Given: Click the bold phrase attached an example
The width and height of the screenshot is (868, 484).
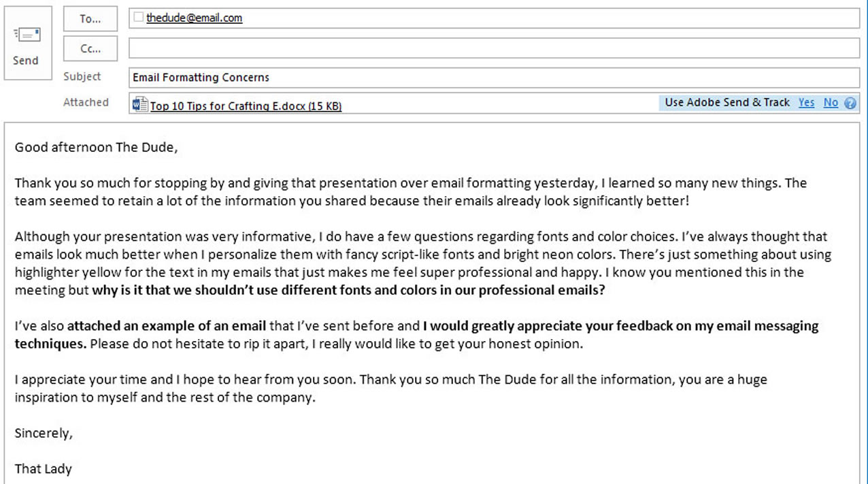Looking at the screenshot, I should [x=167, y=325].
